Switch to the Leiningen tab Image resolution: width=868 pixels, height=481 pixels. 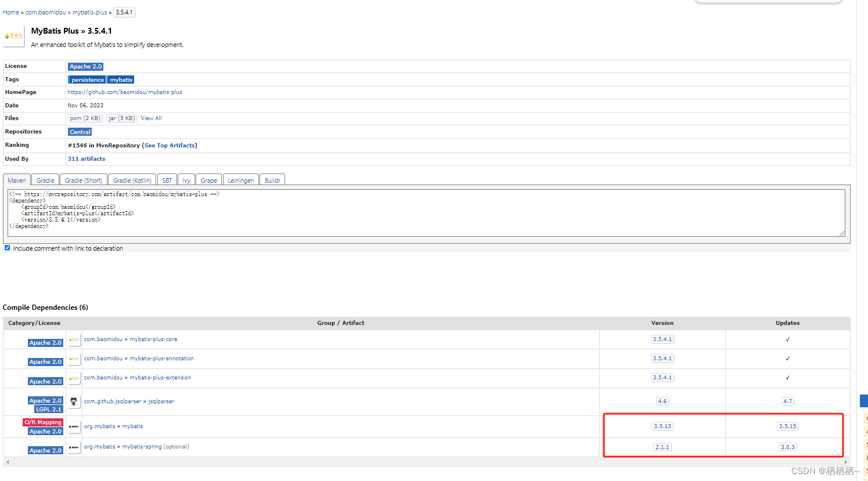(240, 180)
